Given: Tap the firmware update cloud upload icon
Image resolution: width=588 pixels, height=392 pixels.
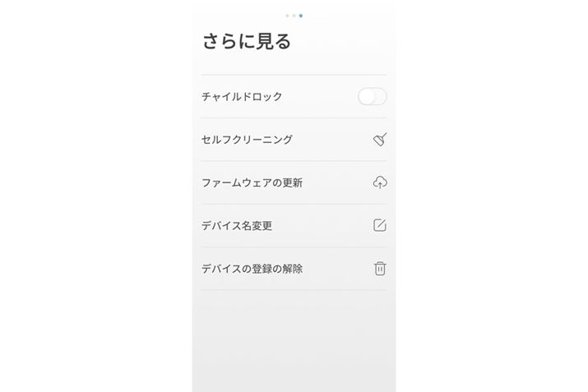Looking at the screenshot, I should pos(379,182).
